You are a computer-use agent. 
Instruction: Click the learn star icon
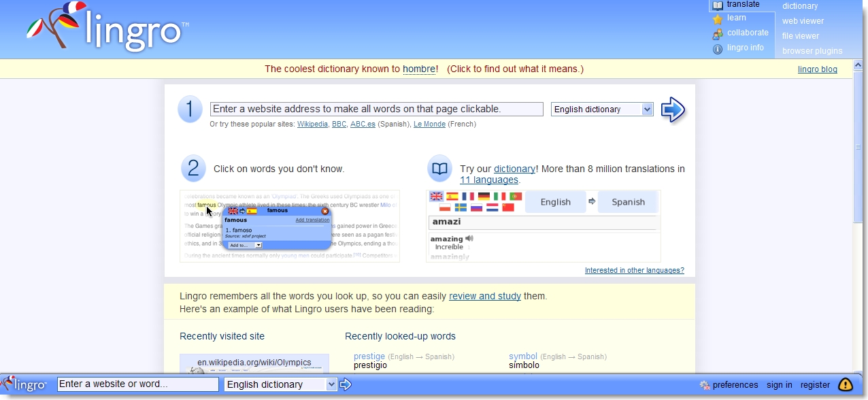pyautogui.click(x=718, y=18)
